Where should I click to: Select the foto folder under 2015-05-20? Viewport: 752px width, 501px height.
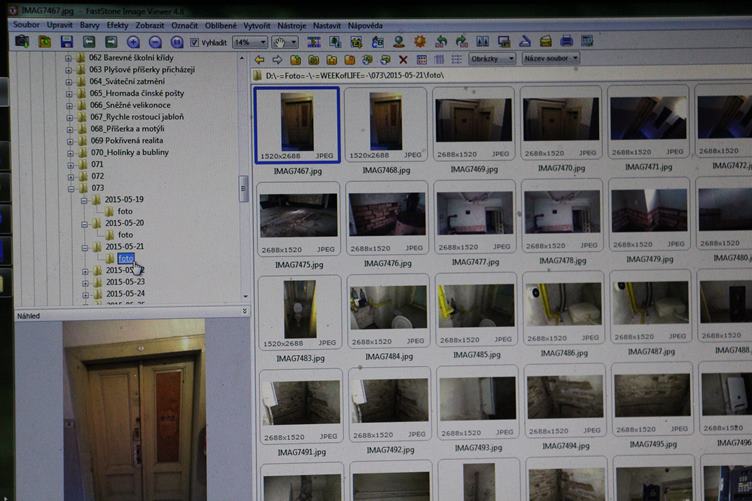click(x=125, y=235)
